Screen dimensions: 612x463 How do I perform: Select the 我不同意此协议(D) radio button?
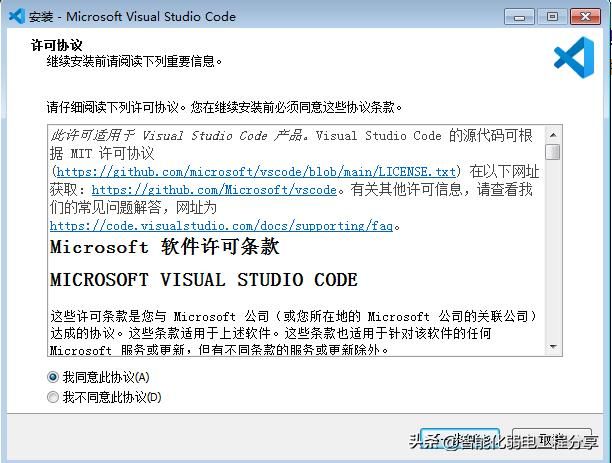click(x=53, y=397)
